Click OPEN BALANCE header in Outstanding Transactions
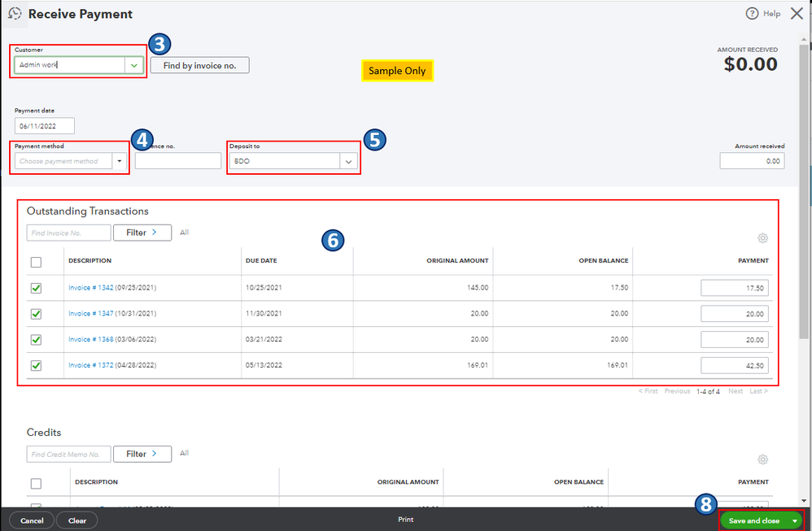 coord(603,261)
